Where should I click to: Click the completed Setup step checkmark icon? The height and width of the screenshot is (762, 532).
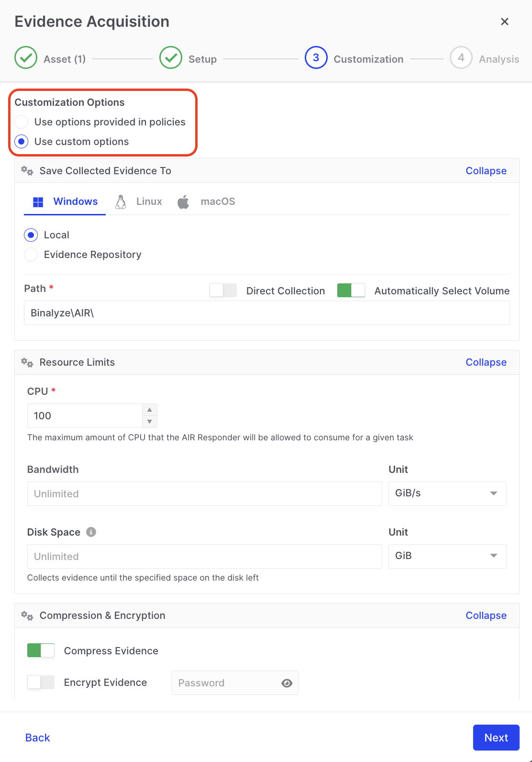point(171,58)
